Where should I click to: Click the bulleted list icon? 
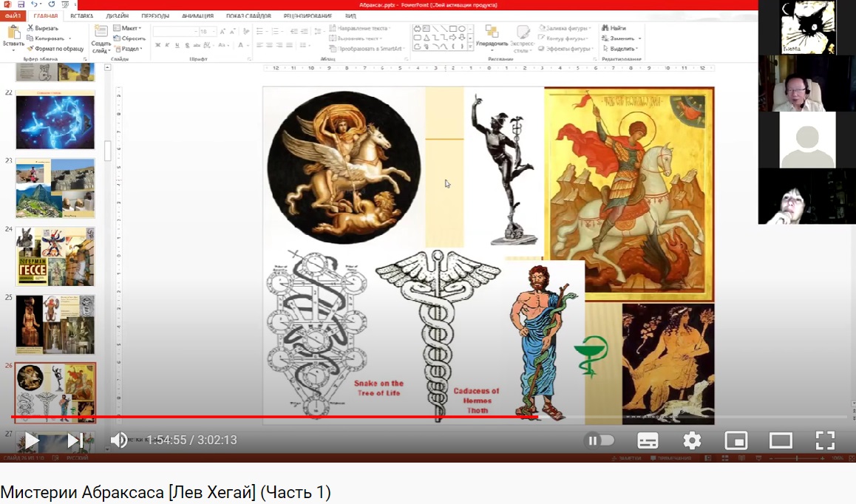click(260, 32)
